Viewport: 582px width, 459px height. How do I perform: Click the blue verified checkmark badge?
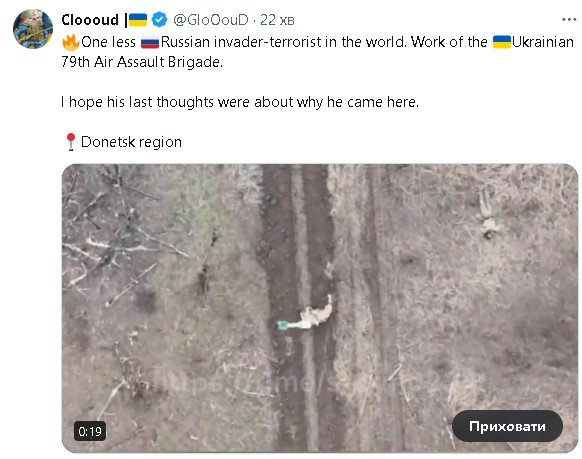(160, 20)
